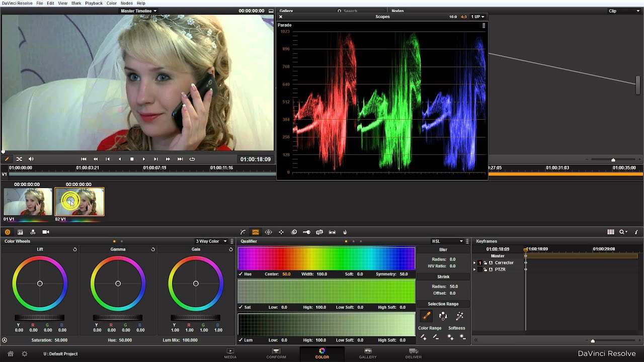Select the Color Wheels palette icon
644x362 pixels.
click(8, 232)
